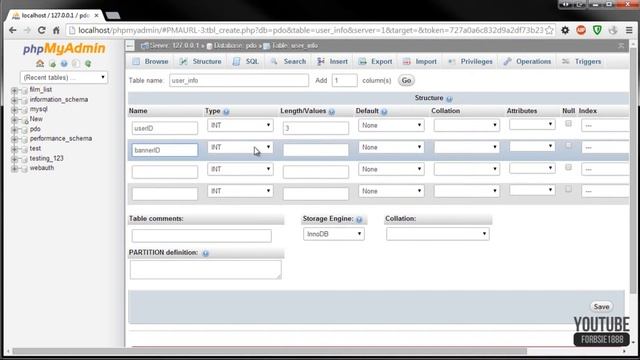Open Collation dropdown for bannerID row
Image resolution: width=640 pixels, height=360 pixels.
(x=467, y=147)
